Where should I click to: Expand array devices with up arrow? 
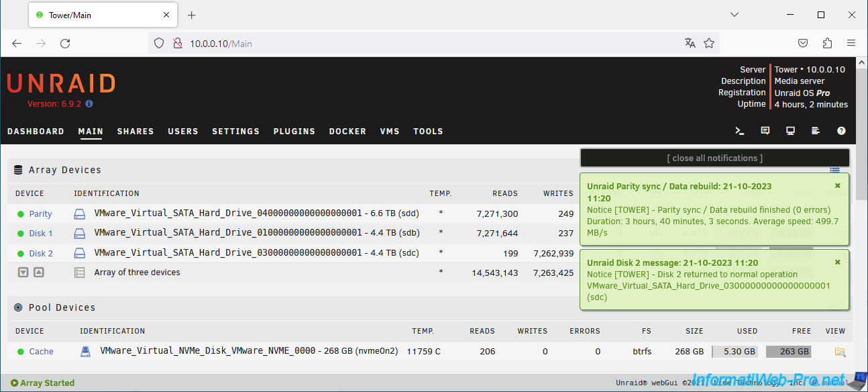tap(38, 273)
